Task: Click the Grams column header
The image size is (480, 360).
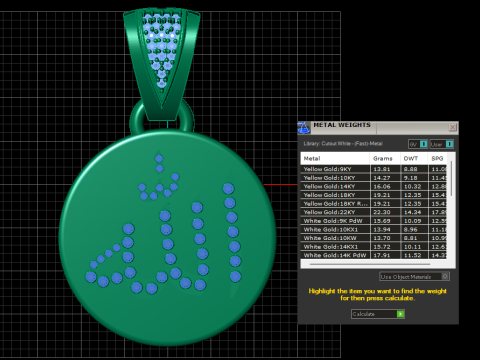Action: (x=385, y=158)
